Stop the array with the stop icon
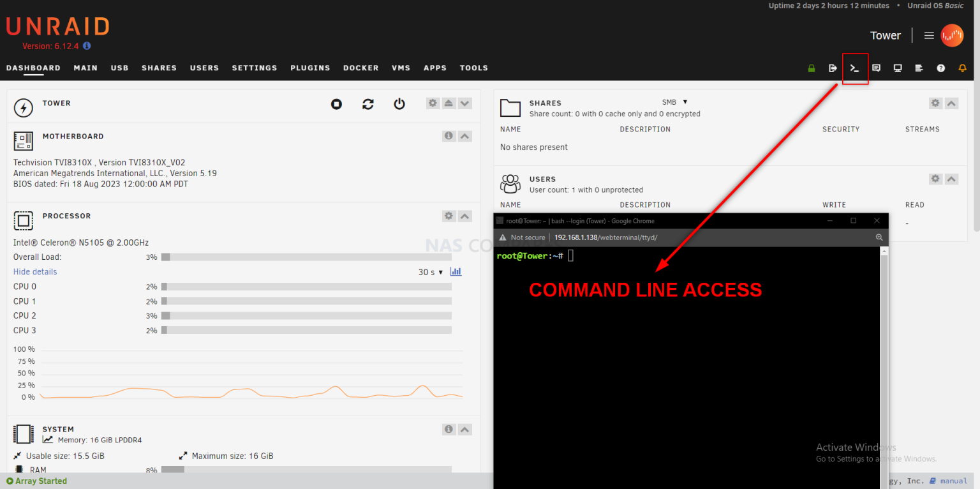980x489 pixels. coord(336,104)
